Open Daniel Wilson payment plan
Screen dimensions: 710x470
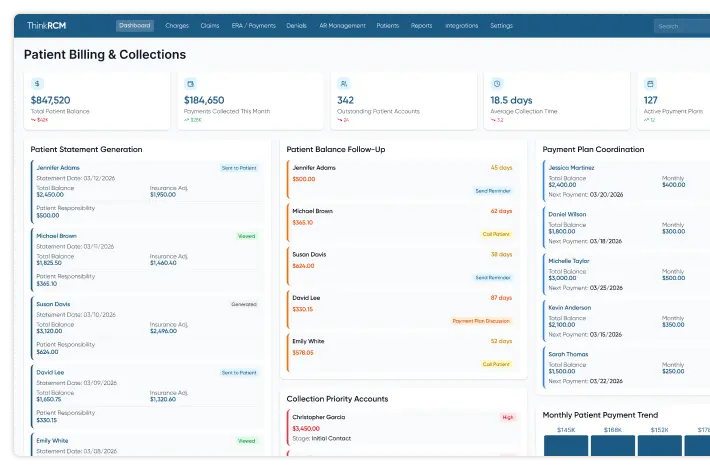(x=567, y=214)
